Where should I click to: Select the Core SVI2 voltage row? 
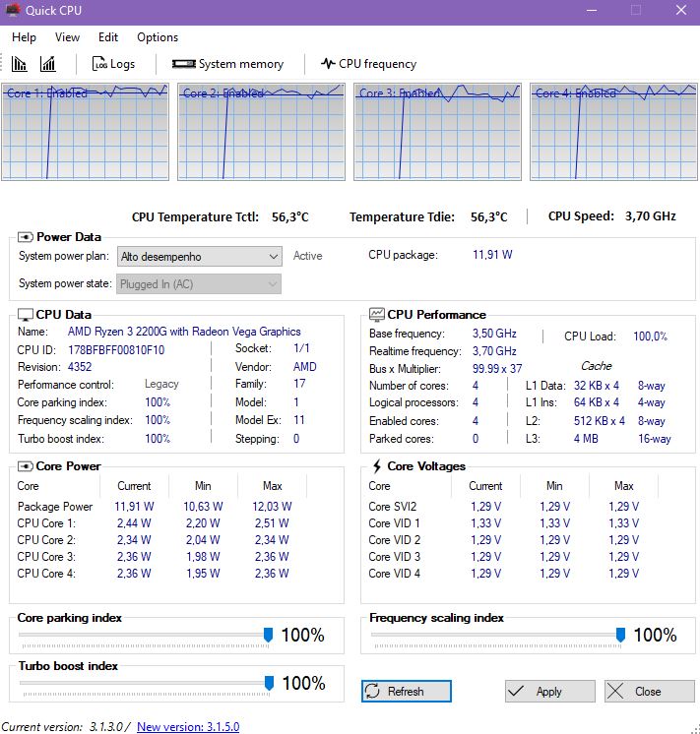(504, 507)
